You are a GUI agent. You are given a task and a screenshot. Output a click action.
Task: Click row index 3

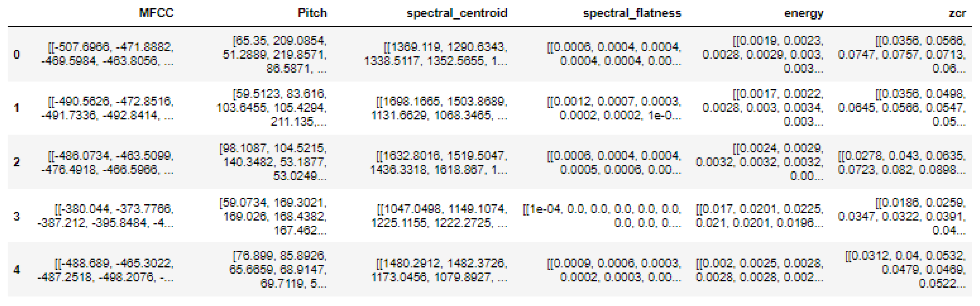pos(16,216)
